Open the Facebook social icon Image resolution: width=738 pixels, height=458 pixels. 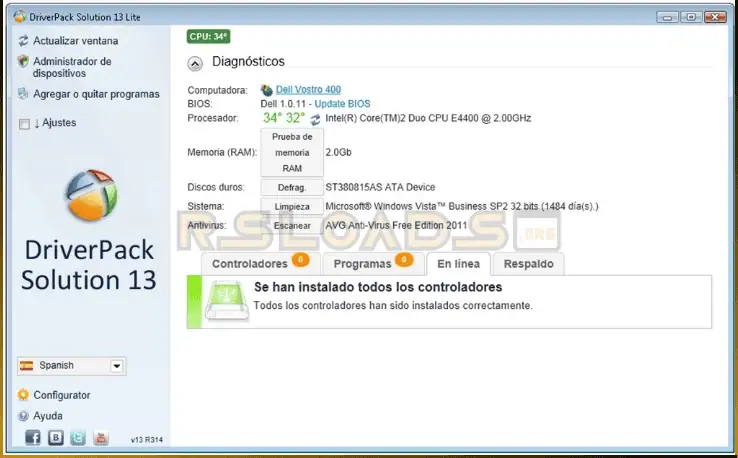pyautogui.click(x=33, y=438)
